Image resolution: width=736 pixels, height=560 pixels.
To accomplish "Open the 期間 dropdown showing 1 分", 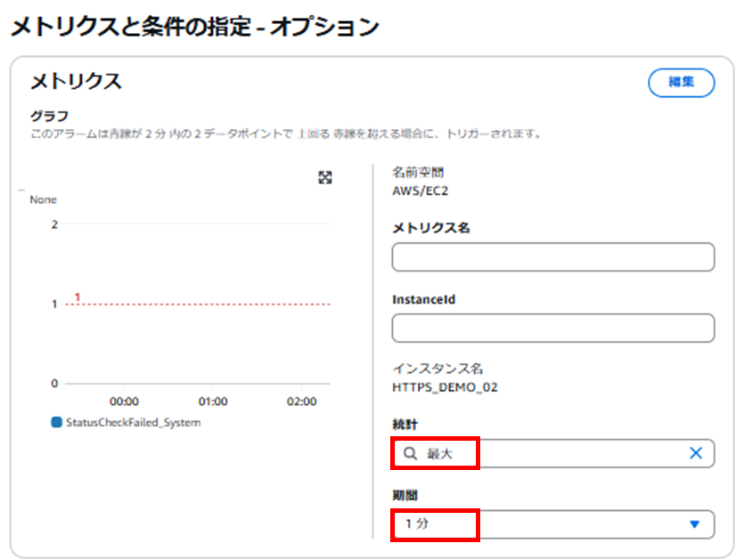I will (553, 523).
